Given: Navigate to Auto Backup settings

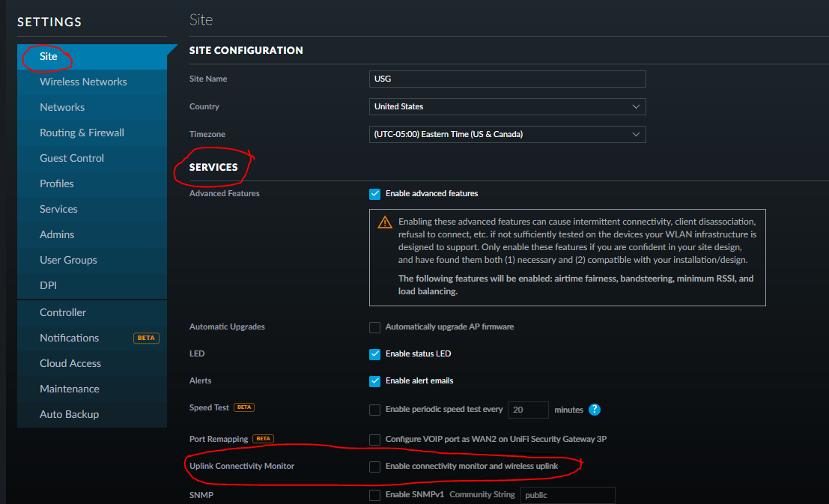Looking at the screenshot, I should click(x=69, y=414).
